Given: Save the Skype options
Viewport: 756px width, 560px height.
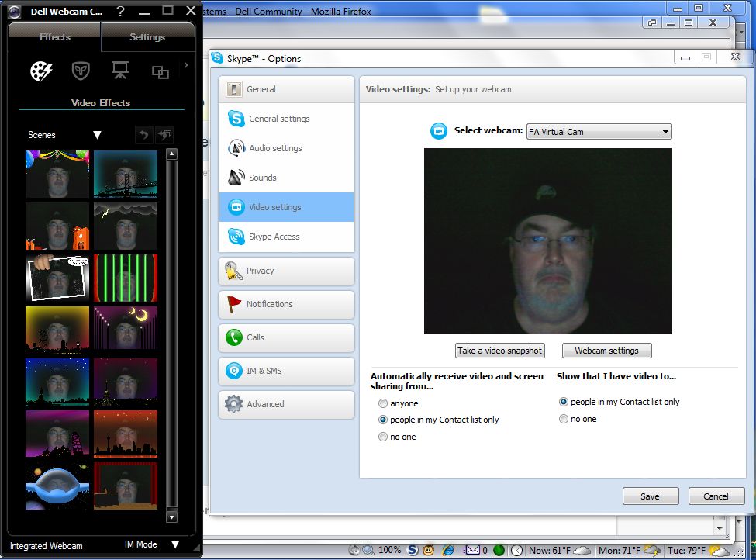Looking at the screenshot, I should click(651, 496).
